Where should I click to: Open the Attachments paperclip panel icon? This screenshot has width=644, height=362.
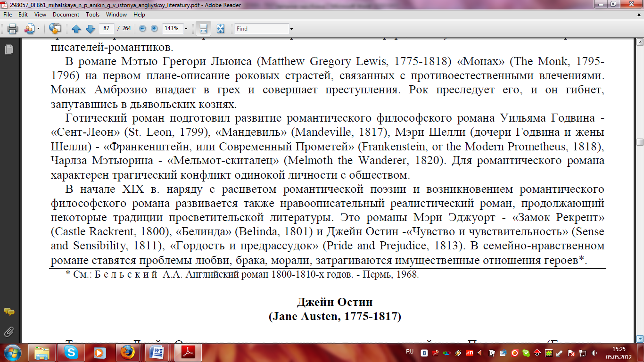point(8,331)
